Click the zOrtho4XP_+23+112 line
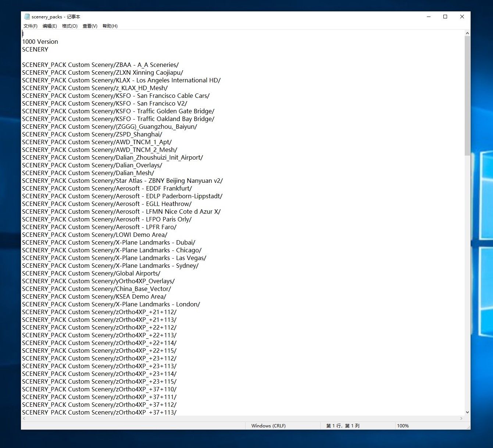Viewport: 493px width, 448px height. click(x=99, y=358)
